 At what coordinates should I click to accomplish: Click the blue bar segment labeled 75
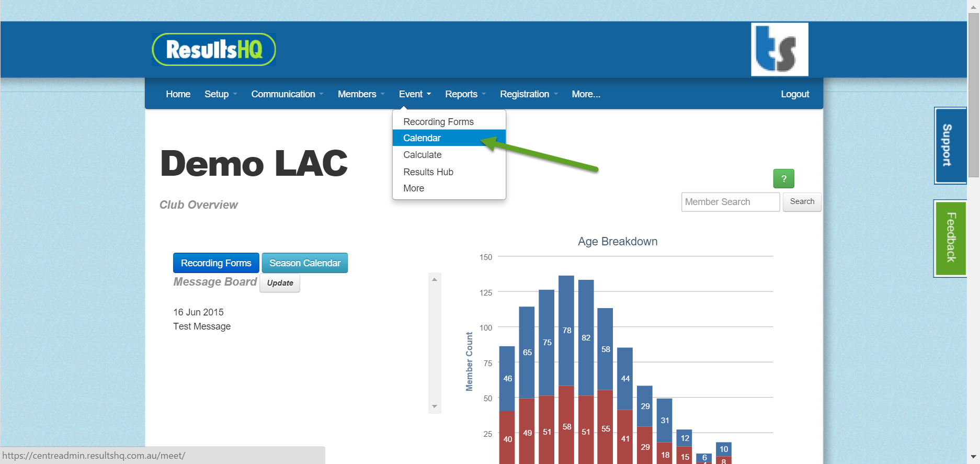point(546,343)
